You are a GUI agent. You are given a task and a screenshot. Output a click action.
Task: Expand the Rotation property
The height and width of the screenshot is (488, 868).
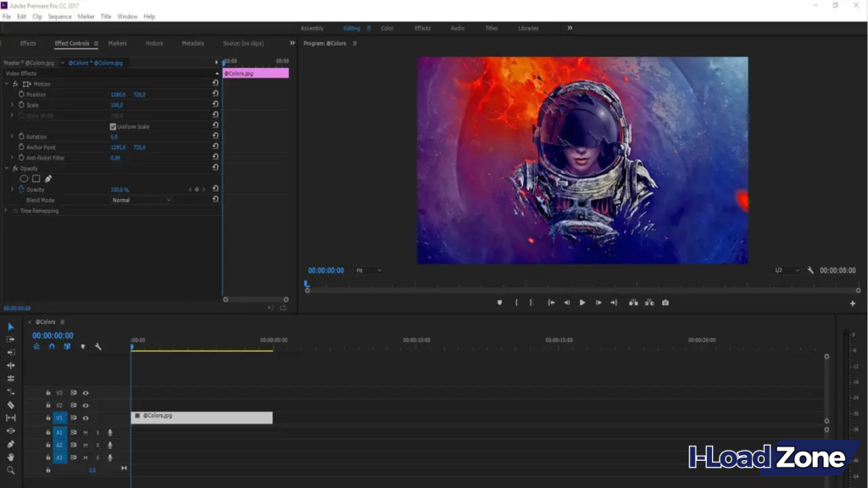point(12,136)
